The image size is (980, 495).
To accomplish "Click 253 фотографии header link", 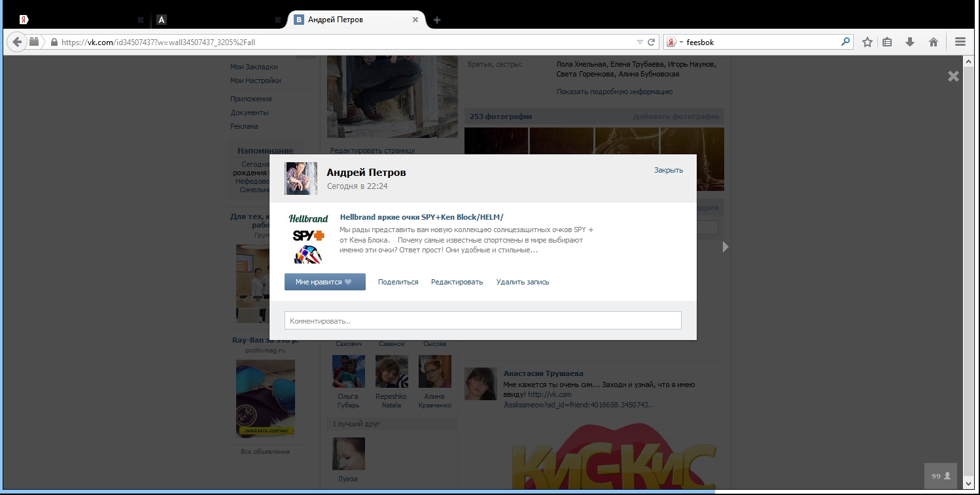I will point(500,116).
